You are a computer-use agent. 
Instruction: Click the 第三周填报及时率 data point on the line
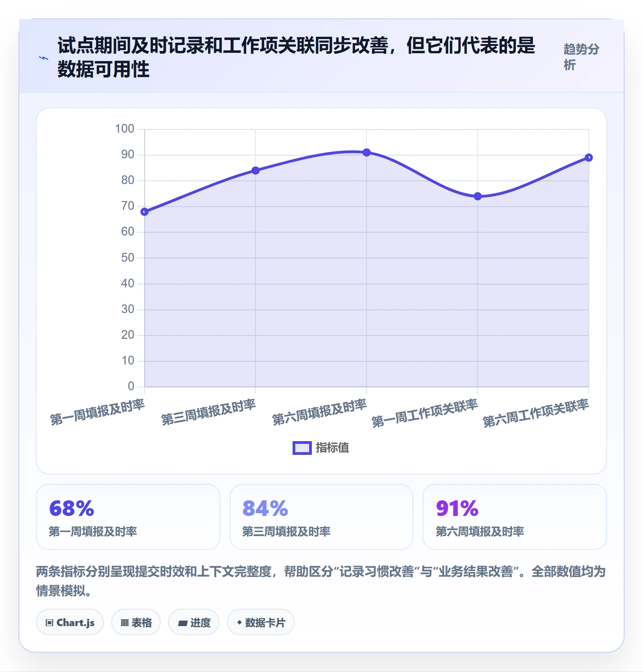click(x=255, y=170)
